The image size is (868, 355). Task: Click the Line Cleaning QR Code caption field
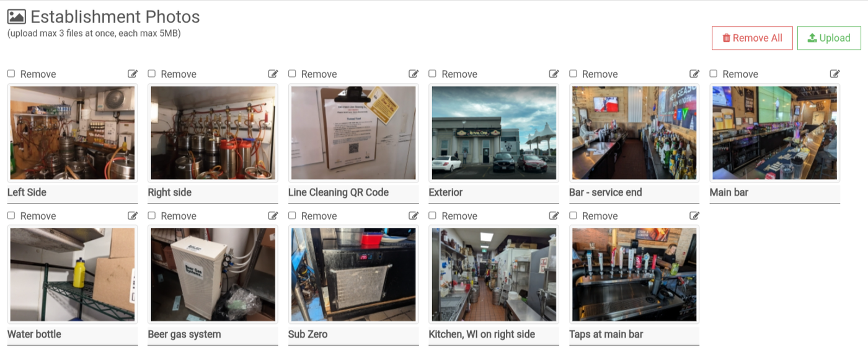353,193
